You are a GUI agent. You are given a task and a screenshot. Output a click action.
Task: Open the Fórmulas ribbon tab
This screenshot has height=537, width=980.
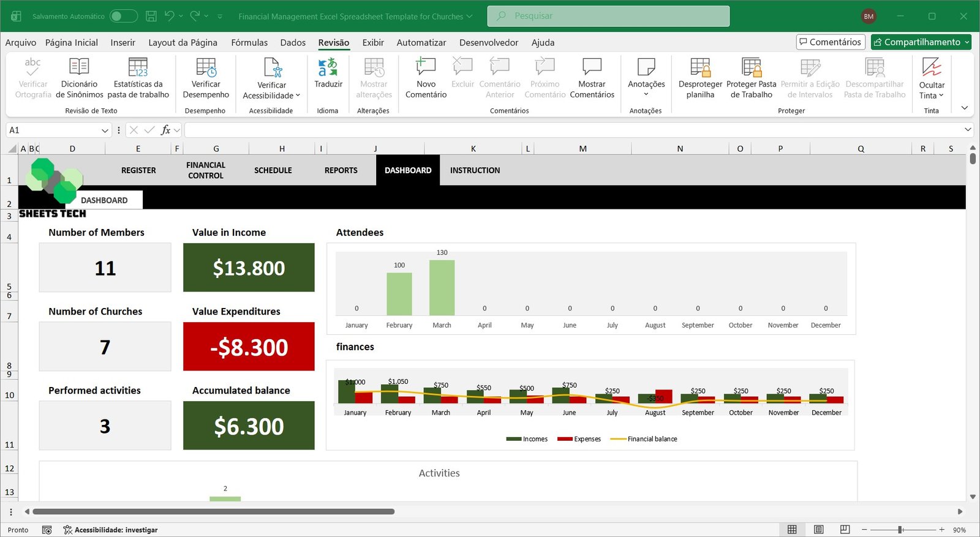pyautogui.click(x=249, y=42)
